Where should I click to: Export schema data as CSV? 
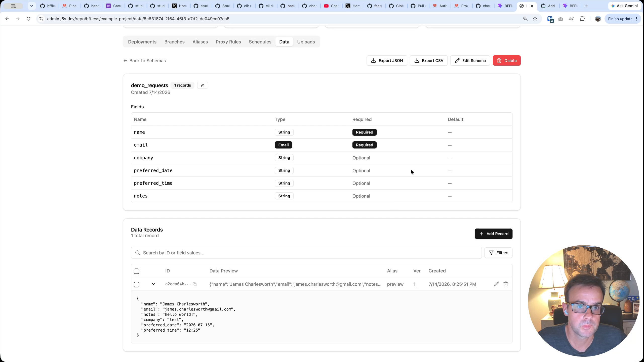coord(429,61)
